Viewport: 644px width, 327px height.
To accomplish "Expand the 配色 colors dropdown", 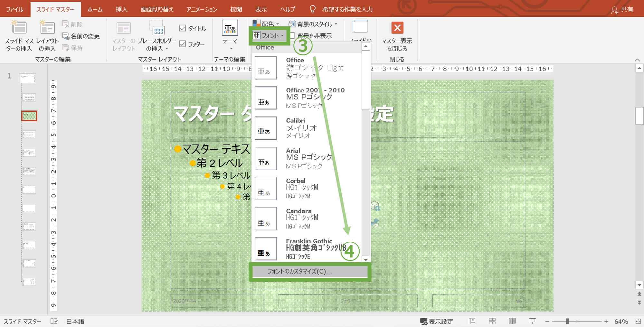I will click(x=266, y=24).
